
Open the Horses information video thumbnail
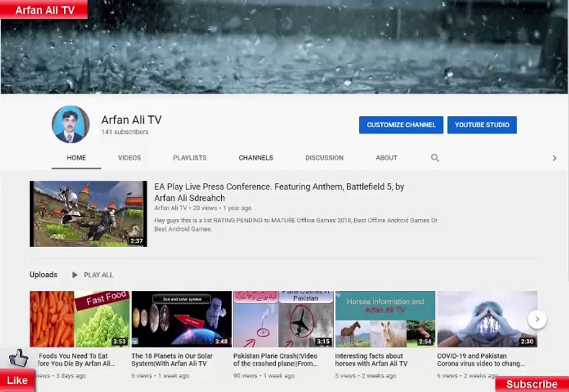point(385,319)
